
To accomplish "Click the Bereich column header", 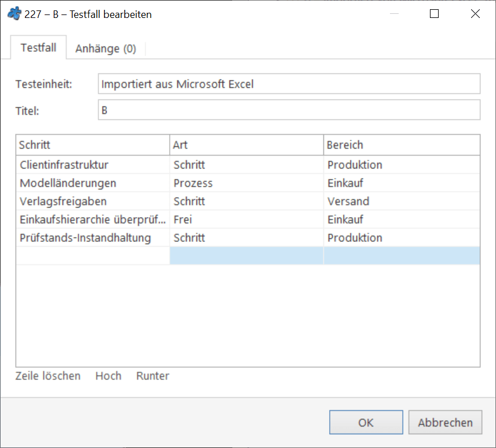I will 402,145.
